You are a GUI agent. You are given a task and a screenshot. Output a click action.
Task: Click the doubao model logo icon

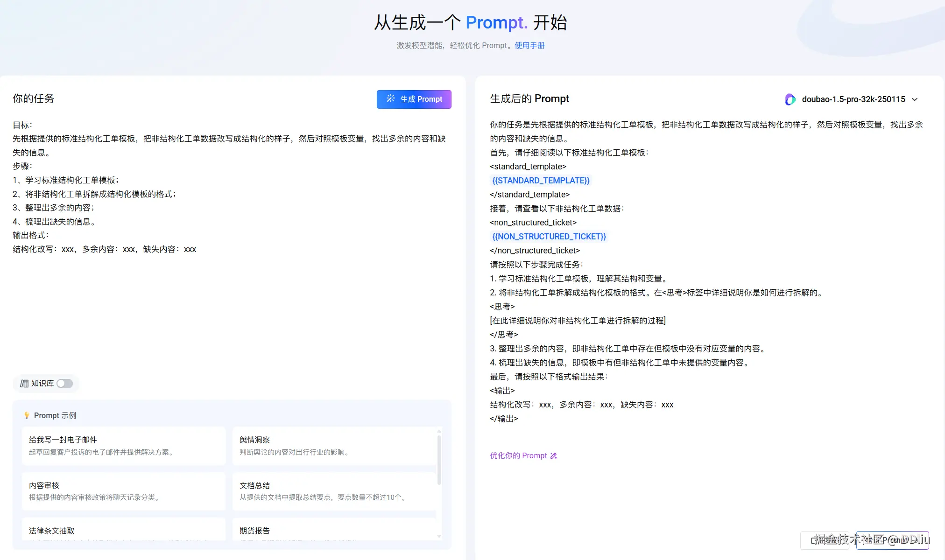pos(790,99)
